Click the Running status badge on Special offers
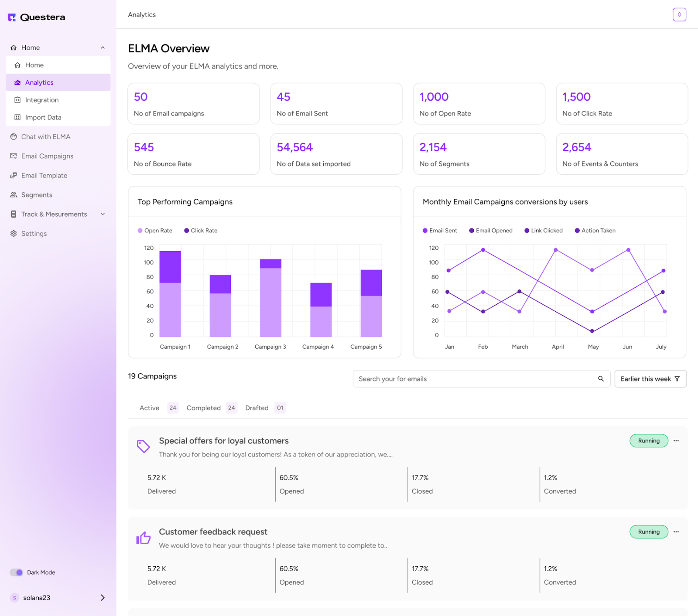Image resolution: width=698 pixels, height=616 pixels. [649, 441]
